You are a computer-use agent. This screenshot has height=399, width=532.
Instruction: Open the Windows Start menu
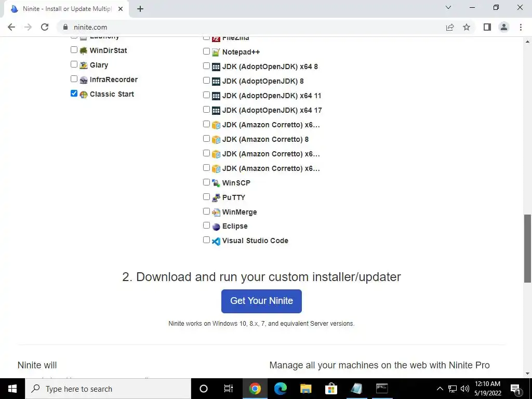click(12, 389)
